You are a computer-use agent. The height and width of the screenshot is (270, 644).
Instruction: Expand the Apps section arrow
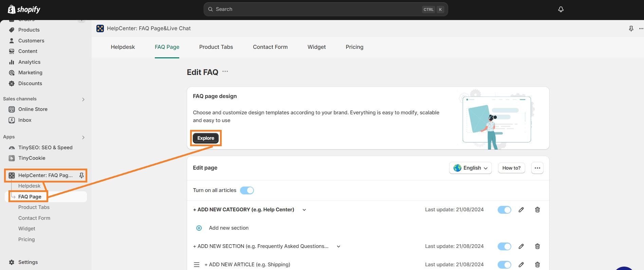click(x=83, y=137)
